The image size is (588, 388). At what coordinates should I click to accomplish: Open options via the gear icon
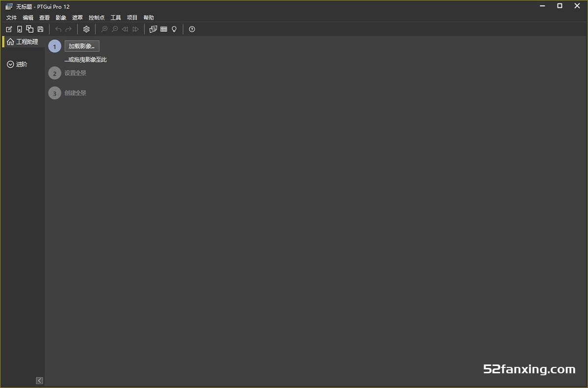click(86, 29)
